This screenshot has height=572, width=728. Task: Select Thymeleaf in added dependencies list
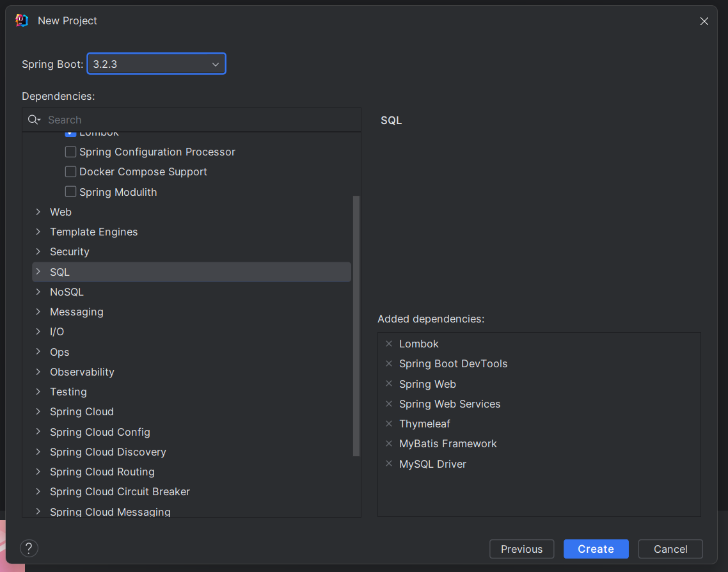point(424,424)
